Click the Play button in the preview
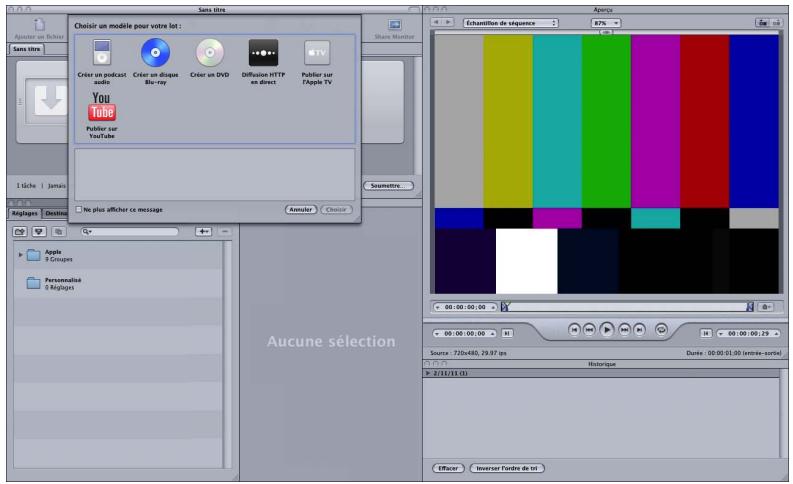The height and width of the screenshot is (484, 793). (x=606, y=328)
